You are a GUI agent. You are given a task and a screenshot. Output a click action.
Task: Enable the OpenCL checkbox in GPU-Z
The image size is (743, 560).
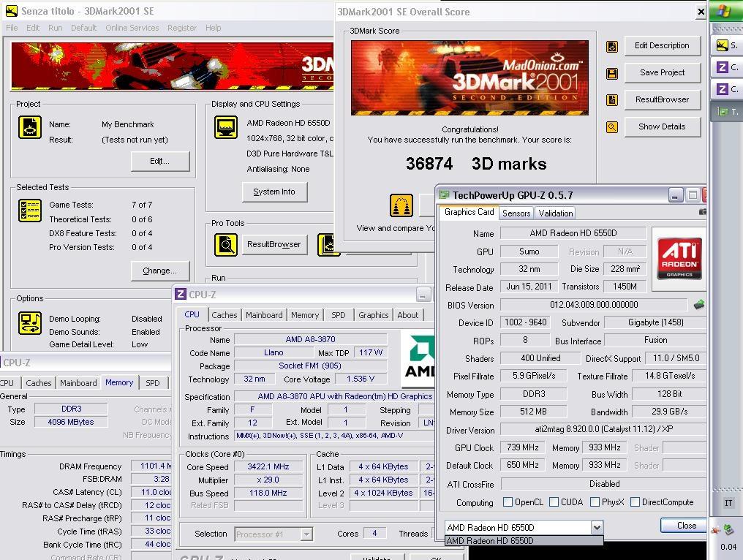click(x=508, y=502)
